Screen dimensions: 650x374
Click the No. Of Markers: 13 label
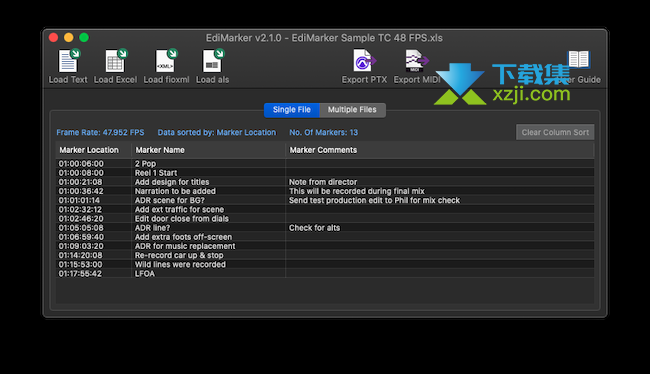tap(324, 132)
